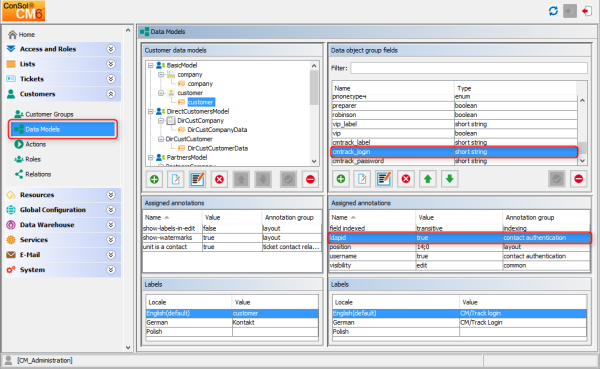Click the data models tree vertical scrollbar
The image size is (600, 369).
click(314, 88)
